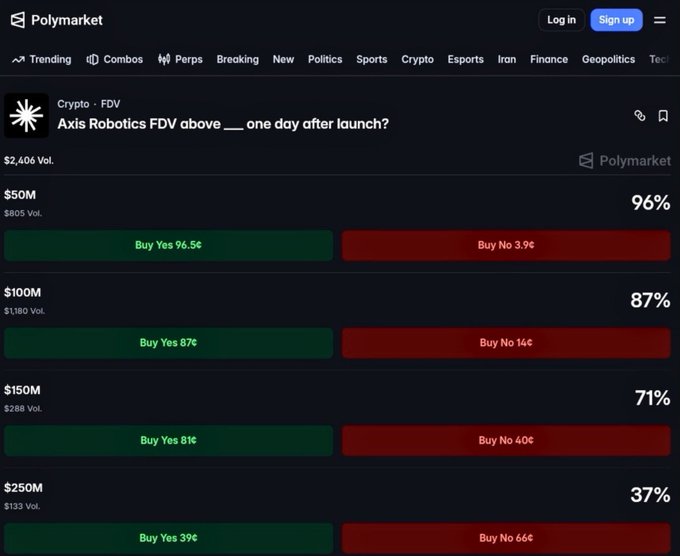
Task: Buy Yes at 87¢ for $100M
Action: [x=168, y=343]
